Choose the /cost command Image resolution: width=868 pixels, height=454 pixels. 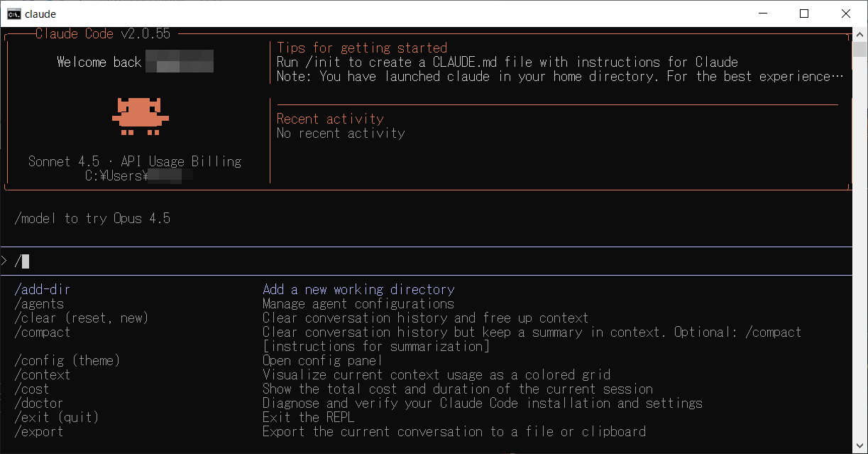(x=32, y=389)
